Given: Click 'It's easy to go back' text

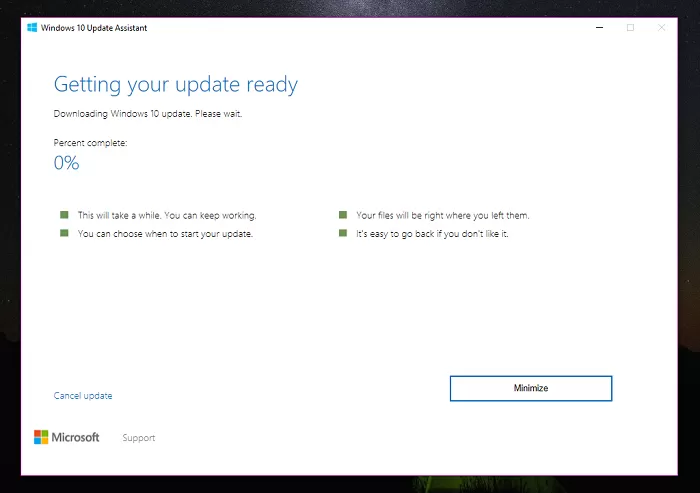Looking at the screenshot, I should point(432,234).
